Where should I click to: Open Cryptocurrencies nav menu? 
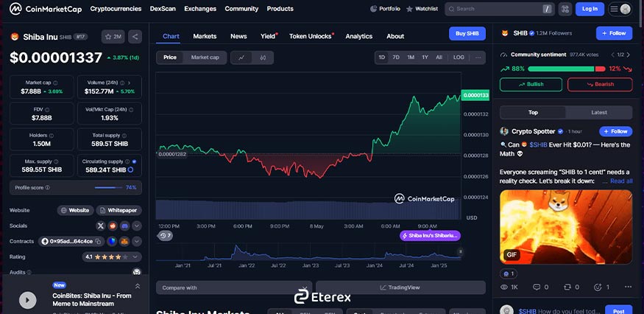[x=116, y=9]
